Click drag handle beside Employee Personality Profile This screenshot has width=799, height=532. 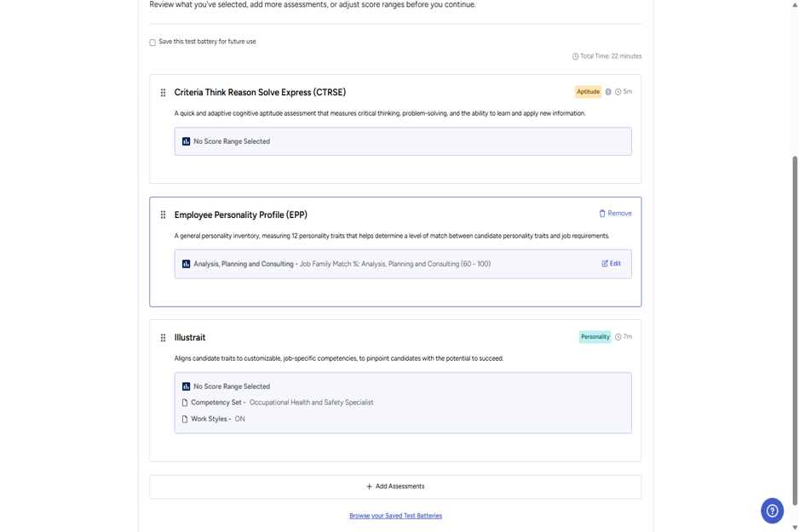[163, 215]
